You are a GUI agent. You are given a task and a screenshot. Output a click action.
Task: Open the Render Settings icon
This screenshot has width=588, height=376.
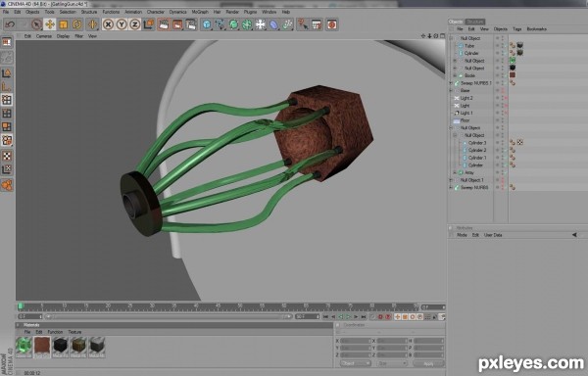[191, 24]
